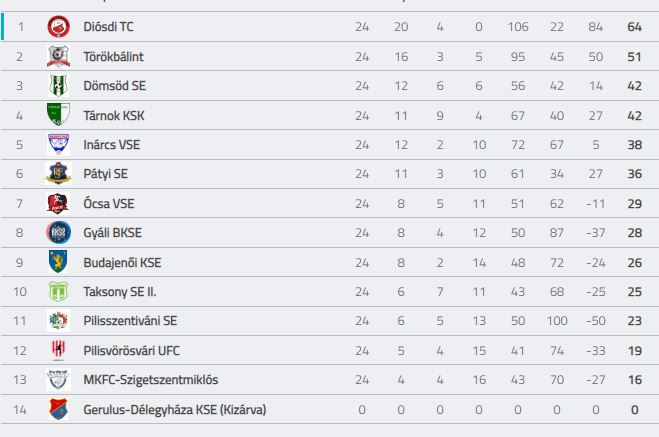This screenshot has height=437, width=659.
Task: Select the Gerulus-Délegyháza KSE (Kizárva) name
Action: pos(175,410)
